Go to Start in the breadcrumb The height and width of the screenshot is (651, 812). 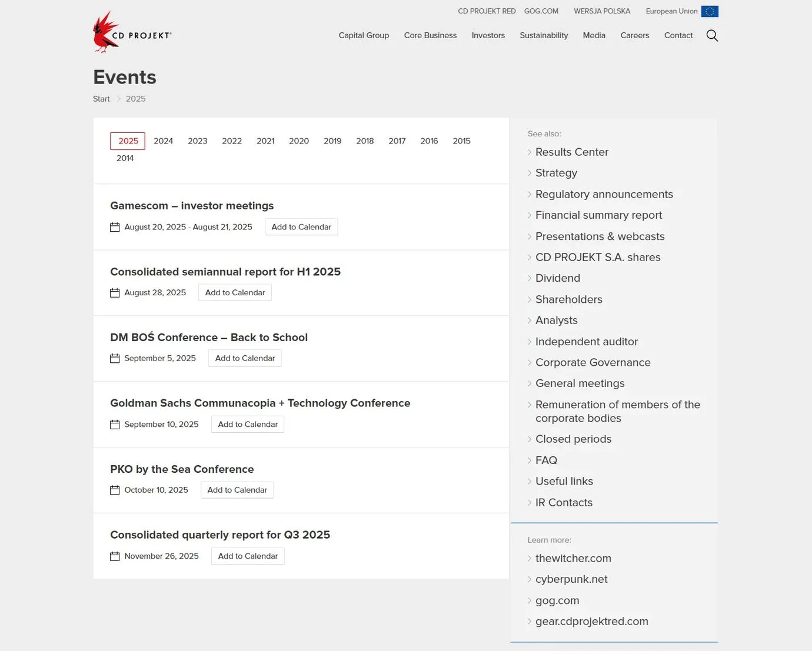click(101, 99)
